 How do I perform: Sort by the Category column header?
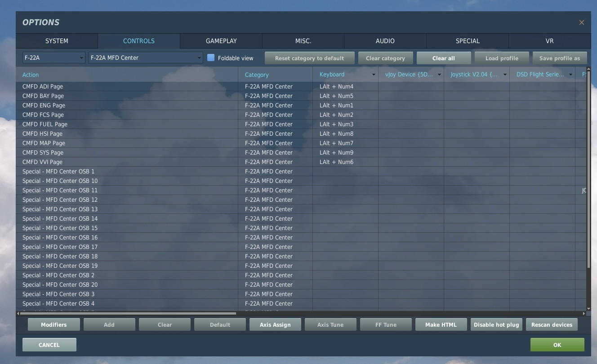click(275, 75)
